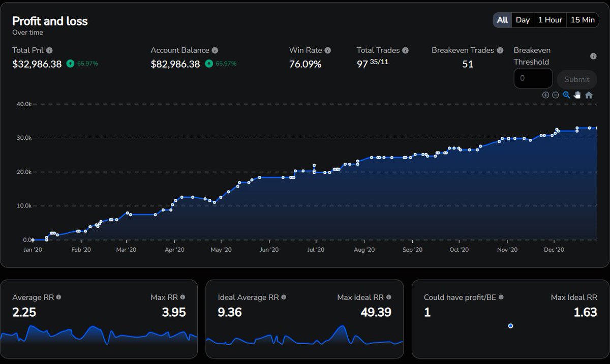Click Total Trades info icon
This screenshot has height=364, width=610.
[x=405, y=50]
